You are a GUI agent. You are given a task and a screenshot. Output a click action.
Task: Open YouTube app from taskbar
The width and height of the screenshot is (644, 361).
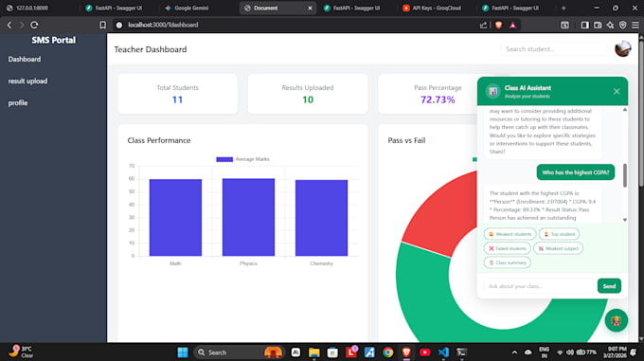[x=424, y=352]
